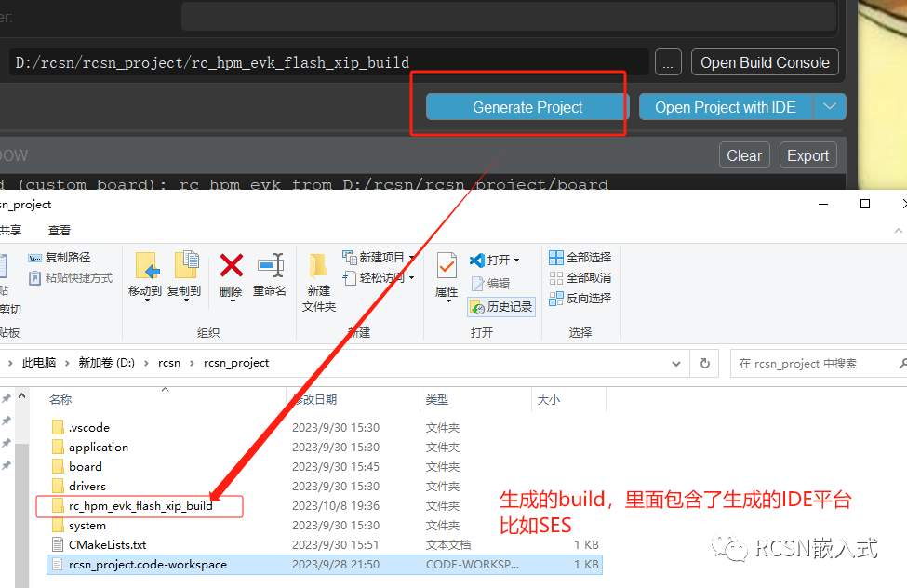Image resolution: width=907 pixels, height=588 pixels.
Task: Click the Rename icon in ribbon
Action: [x=270, y=267]
